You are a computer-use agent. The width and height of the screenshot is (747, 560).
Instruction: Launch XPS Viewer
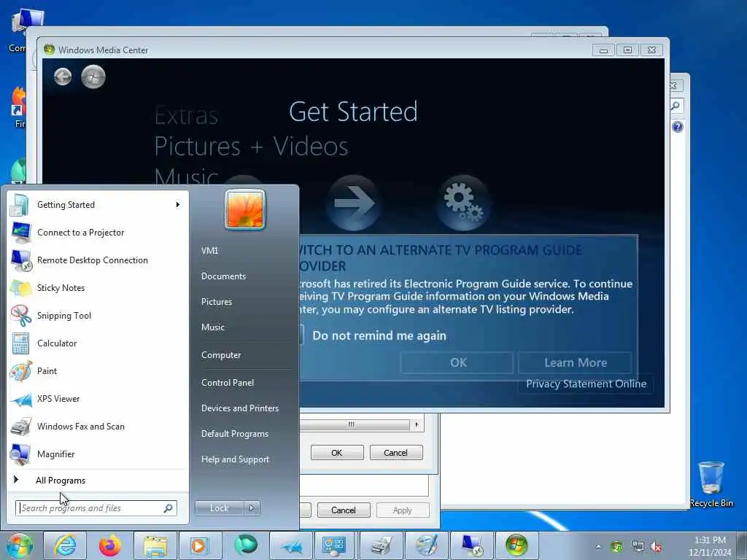coord(97,399)
